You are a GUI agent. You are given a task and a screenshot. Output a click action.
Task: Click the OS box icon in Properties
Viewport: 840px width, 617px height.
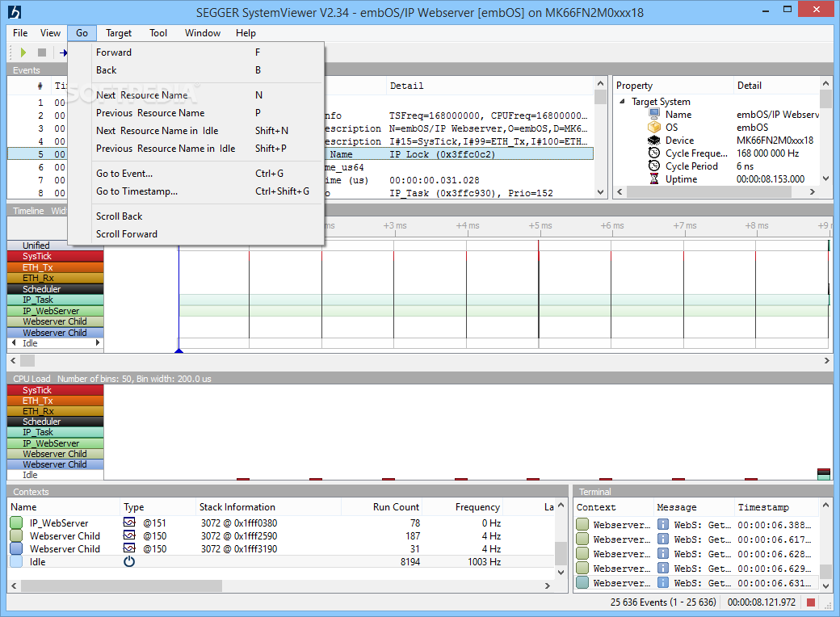pos(654,128)
